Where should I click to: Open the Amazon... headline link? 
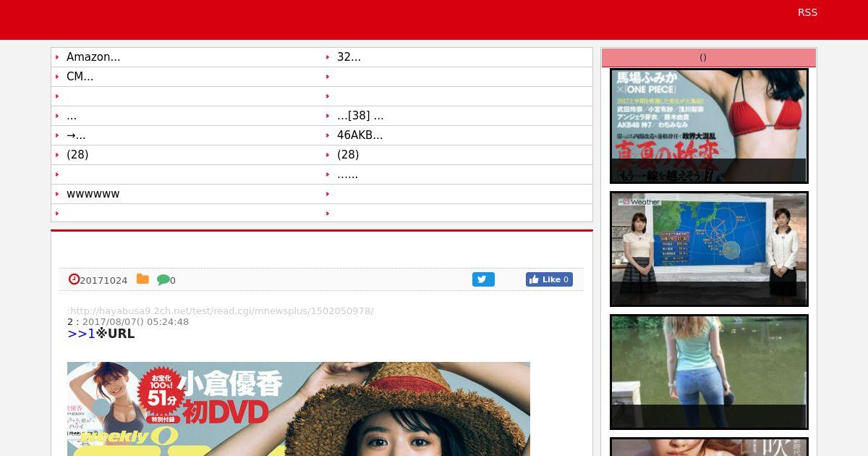coord(93,57)
